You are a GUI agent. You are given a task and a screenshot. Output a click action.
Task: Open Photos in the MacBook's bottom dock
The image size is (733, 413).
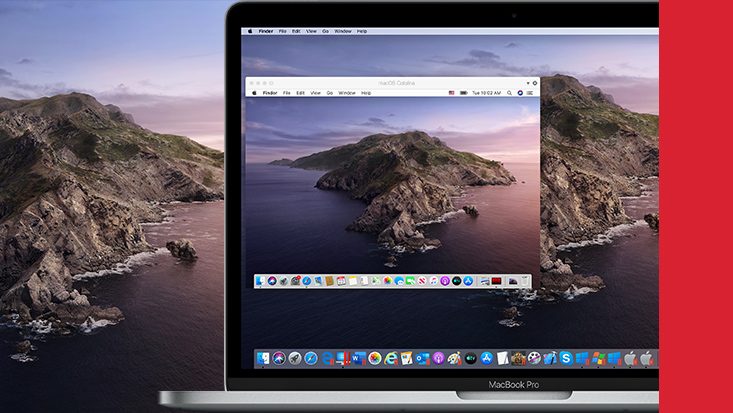click(375, 358)
